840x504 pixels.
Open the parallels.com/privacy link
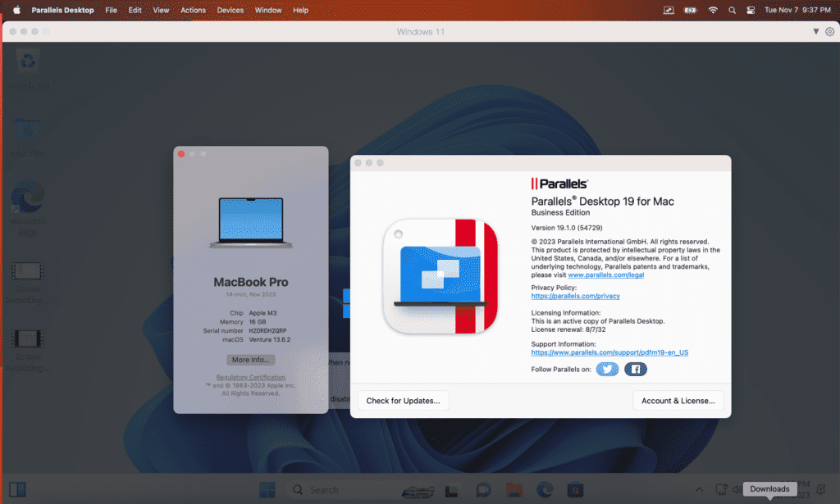tap(574, 296)
